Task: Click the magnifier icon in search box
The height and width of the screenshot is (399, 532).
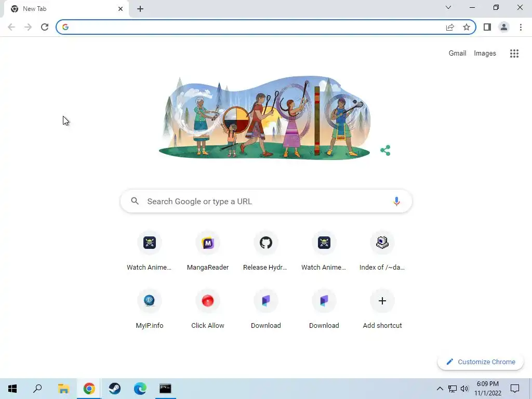Action: point(135,201)
